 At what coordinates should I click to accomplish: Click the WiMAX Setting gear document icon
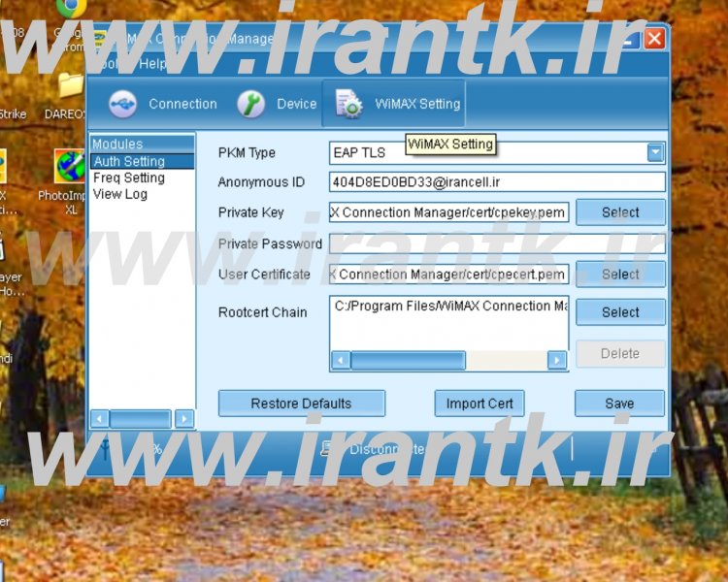(347, 104)
